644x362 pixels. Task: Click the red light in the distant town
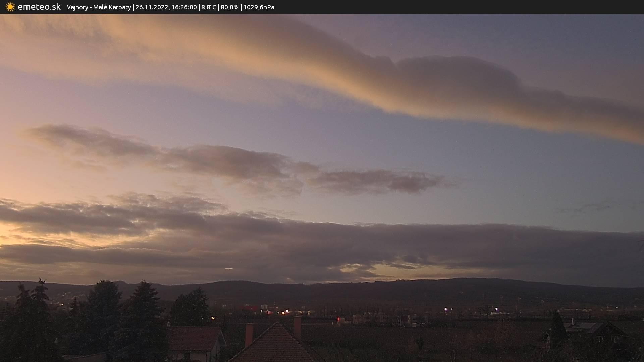(x=338, y=319)
